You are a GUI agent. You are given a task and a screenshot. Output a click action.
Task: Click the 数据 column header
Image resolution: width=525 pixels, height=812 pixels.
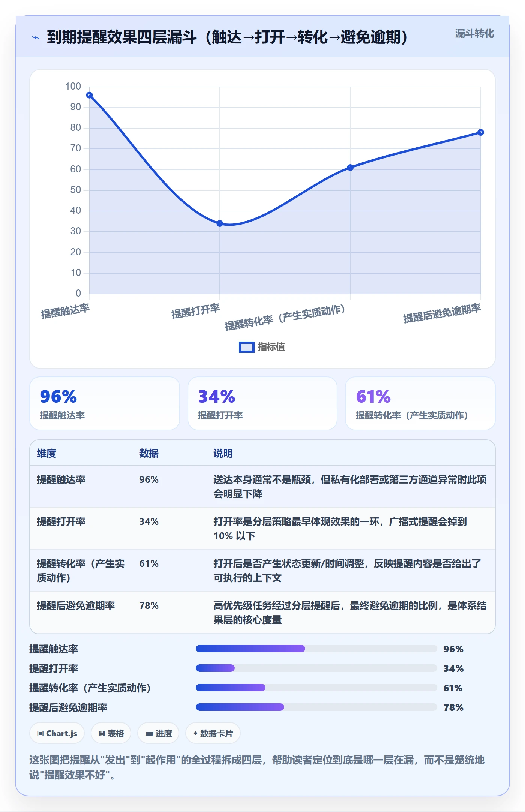coord(149,453)
